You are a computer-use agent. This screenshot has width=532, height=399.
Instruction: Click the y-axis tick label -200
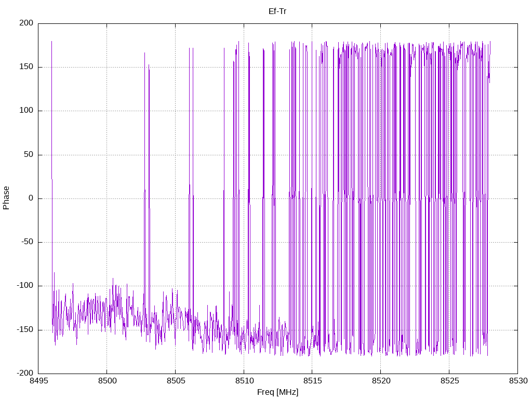(25, 373)
